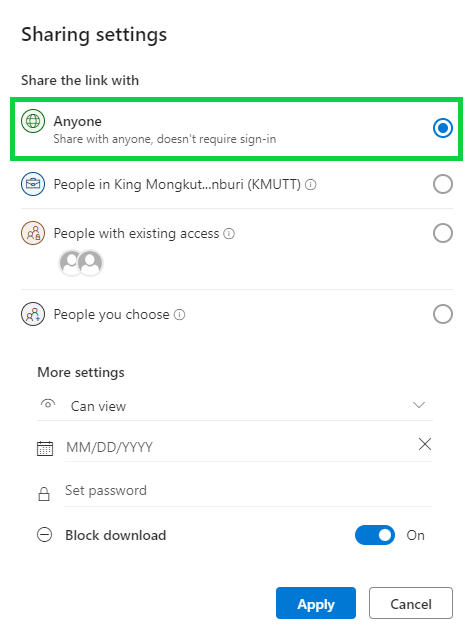Focus the Set password field
Viewport: 474px width, 636px height.
tap(248, 491)
